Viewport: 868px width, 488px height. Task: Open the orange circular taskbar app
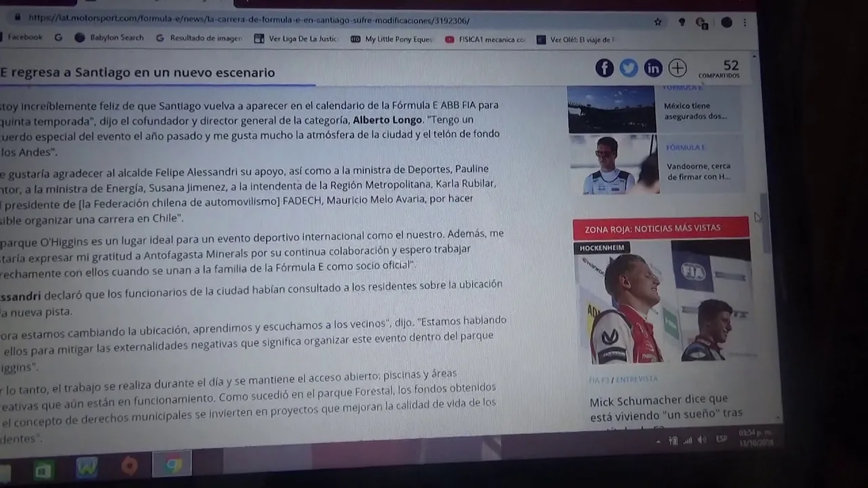(x=130, y=466)
